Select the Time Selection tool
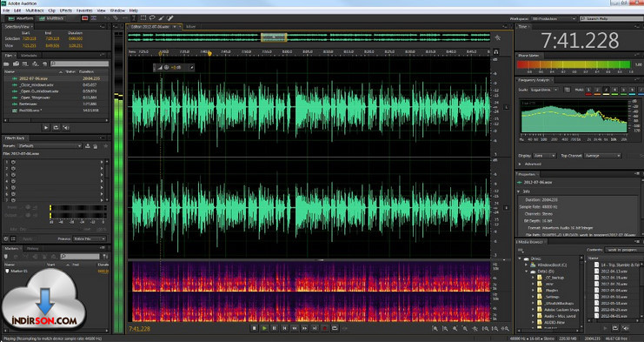Image resolution: width=644 pixels, height=342 pixels. point(135,18)
